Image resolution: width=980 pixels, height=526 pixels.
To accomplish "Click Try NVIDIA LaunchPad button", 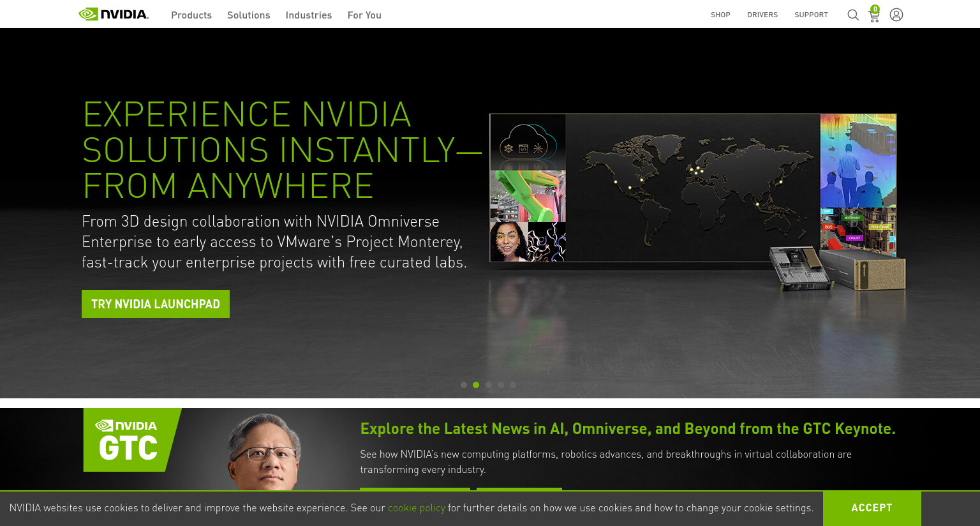I will (156, 304).
